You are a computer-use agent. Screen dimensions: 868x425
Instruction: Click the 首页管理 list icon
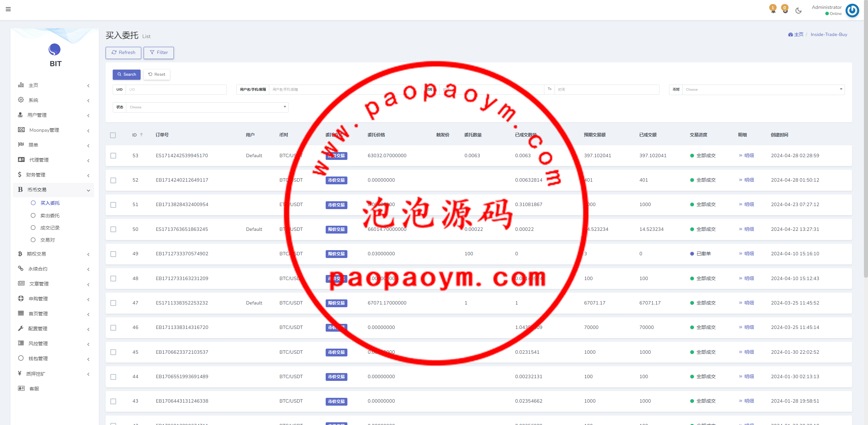(x=21, y=313)
